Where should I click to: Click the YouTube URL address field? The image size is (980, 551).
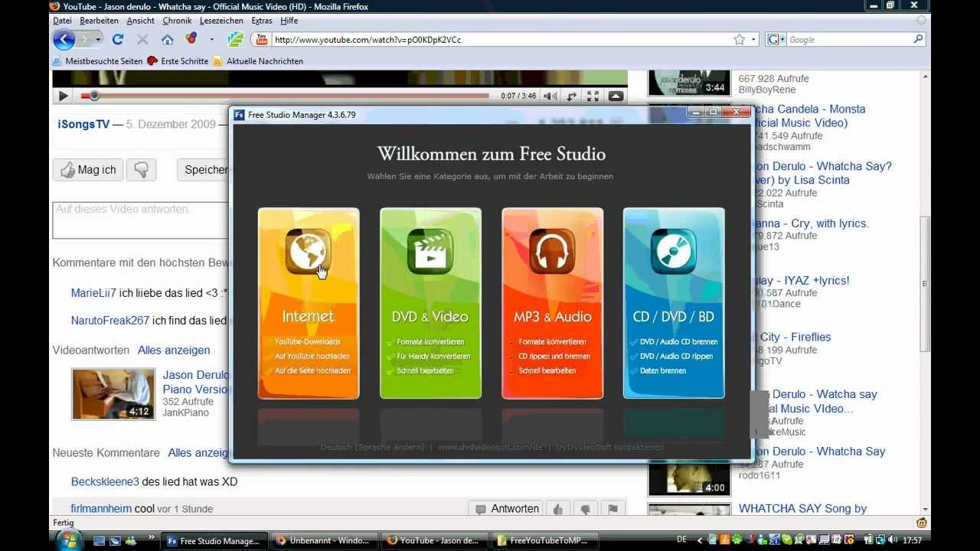[501, 39]
